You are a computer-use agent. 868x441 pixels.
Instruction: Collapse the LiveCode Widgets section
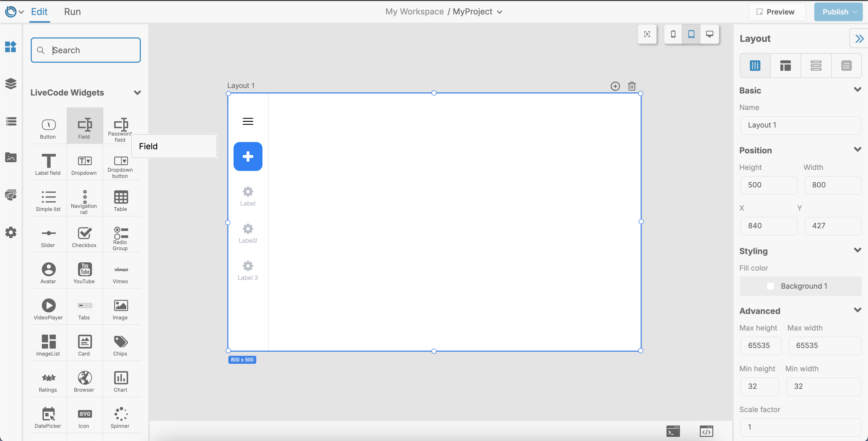tap(137, 93)
